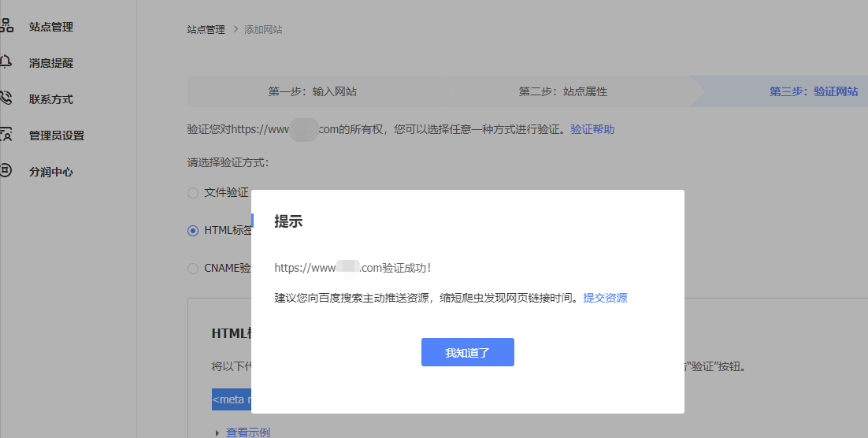Click the 站点管理 sidebar icon
868x438 pixels.
pyautogui.click(x=6, y=26)
